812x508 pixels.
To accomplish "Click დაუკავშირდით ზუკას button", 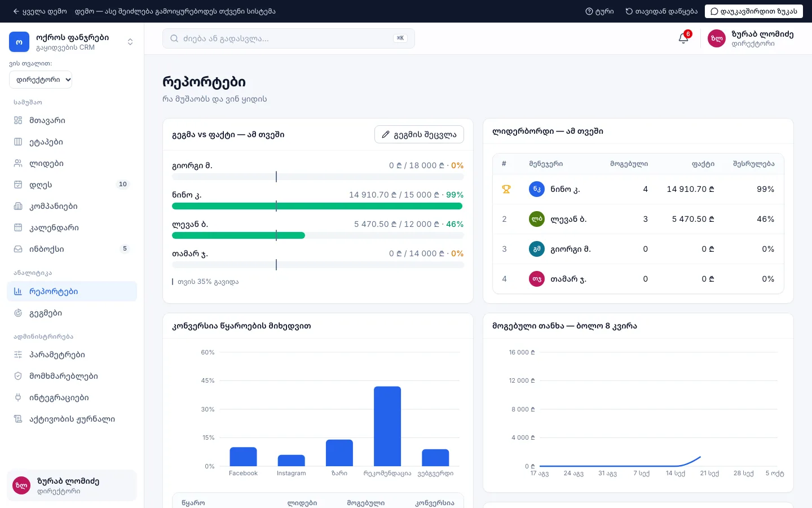I will 753,11.
